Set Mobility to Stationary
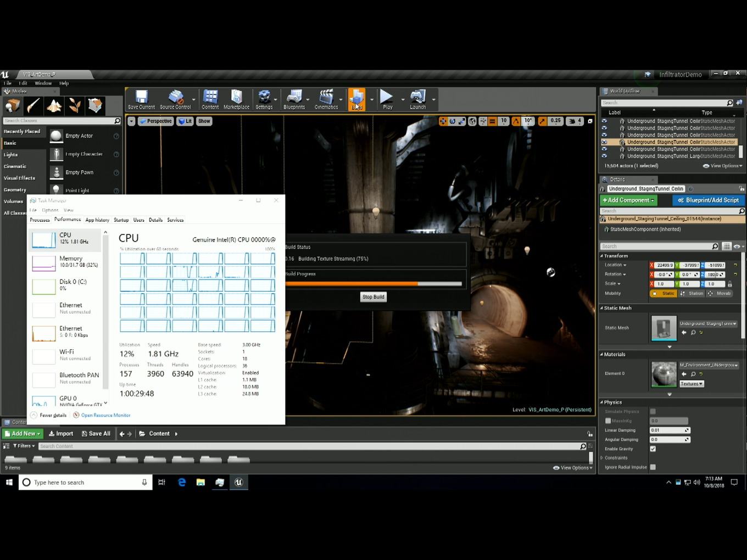This screenshot has width=747, height=560. [692, 293]
